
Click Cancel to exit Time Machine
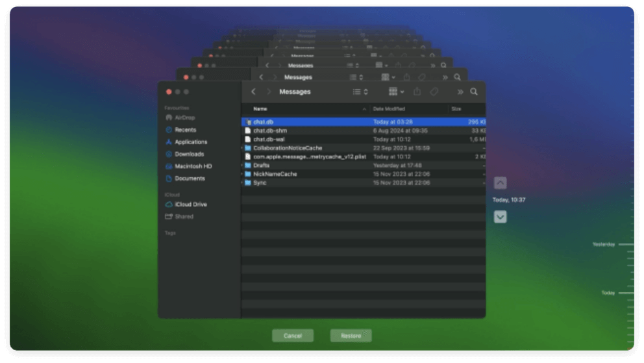pyautogui.click(x=293, y=336)
